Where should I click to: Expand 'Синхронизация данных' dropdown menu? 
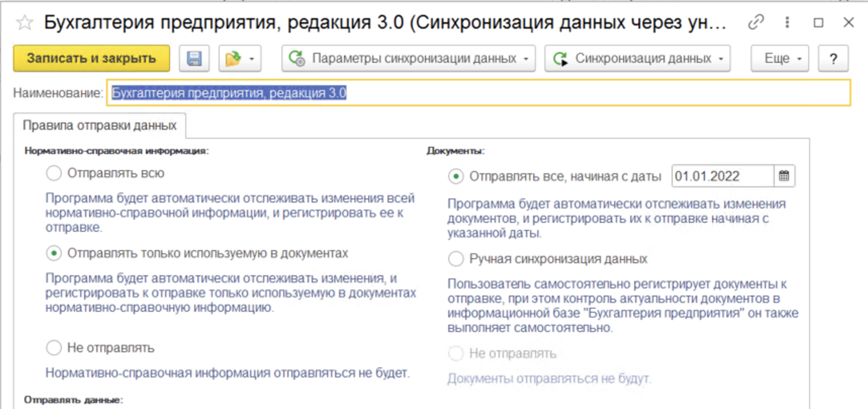[x=637, y=59]
